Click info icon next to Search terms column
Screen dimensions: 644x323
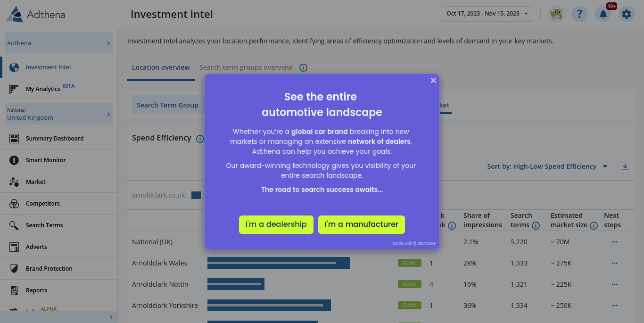[x=536, y=225]
